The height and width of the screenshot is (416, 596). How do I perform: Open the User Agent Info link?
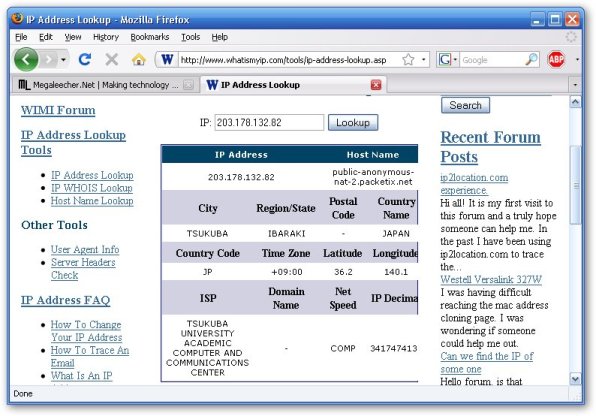pyautogui.click(x=85, y=249)
